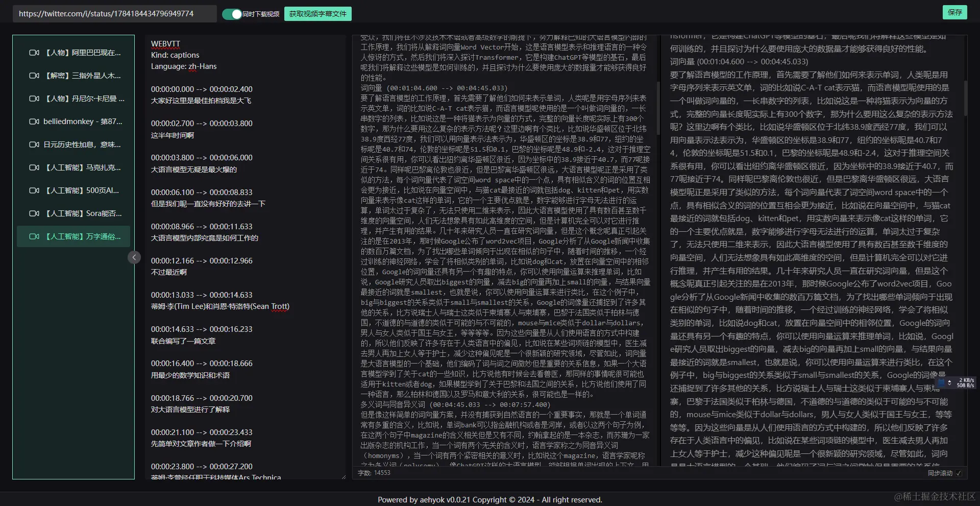Screen dimensions: 980x506
Task: Click video icon beside 【人工智能】万字通俗
Action: 34,236
